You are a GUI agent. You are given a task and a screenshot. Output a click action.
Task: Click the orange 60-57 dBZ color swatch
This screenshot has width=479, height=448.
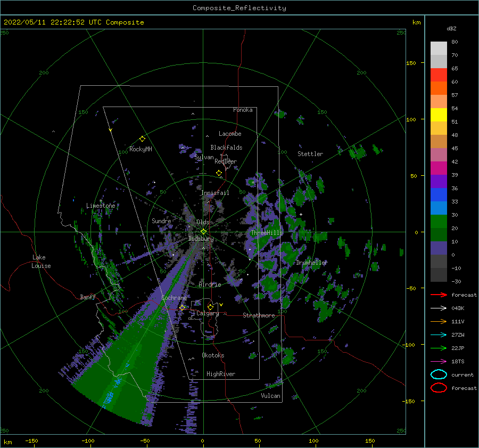pos(439,88)
